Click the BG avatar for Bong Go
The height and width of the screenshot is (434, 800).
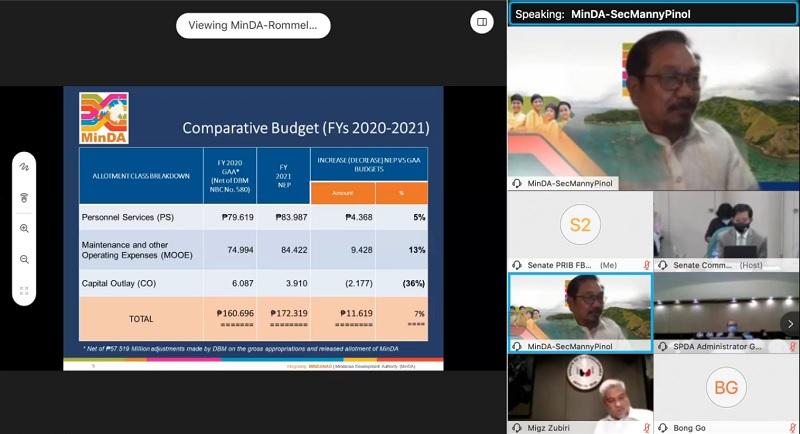pos(726,386)
